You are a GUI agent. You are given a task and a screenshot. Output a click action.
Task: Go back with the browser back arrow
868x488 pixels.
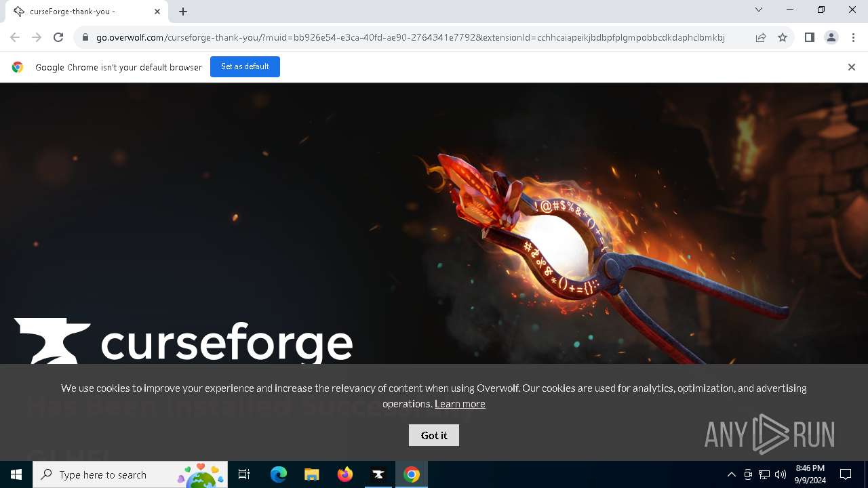(15, 37)
